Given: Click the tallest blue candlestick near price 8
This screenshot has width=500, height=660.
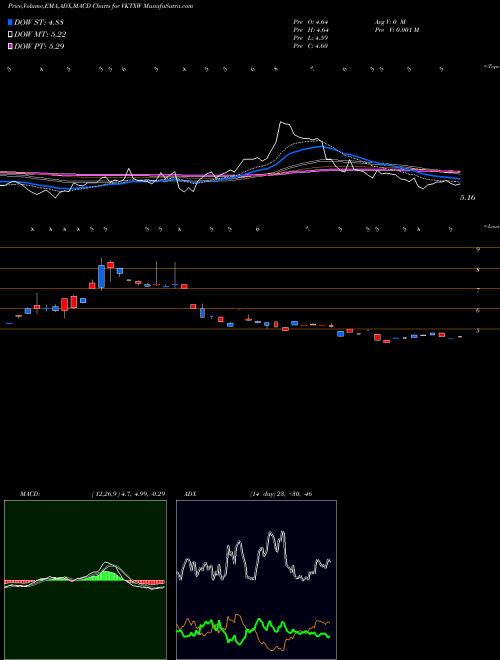Looking at the screenshot, I should (101, 277).
